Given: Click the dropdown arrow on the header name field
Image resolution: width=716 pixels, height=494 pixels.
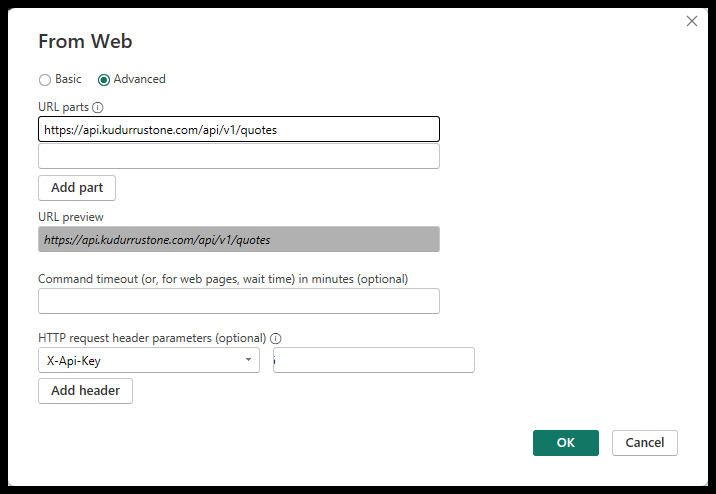Looking at the screenshot, I should (248, 361).
